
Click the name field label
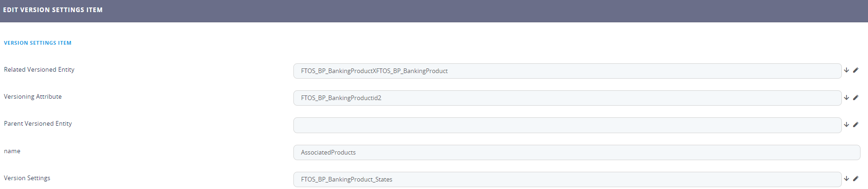coord(12,151)
